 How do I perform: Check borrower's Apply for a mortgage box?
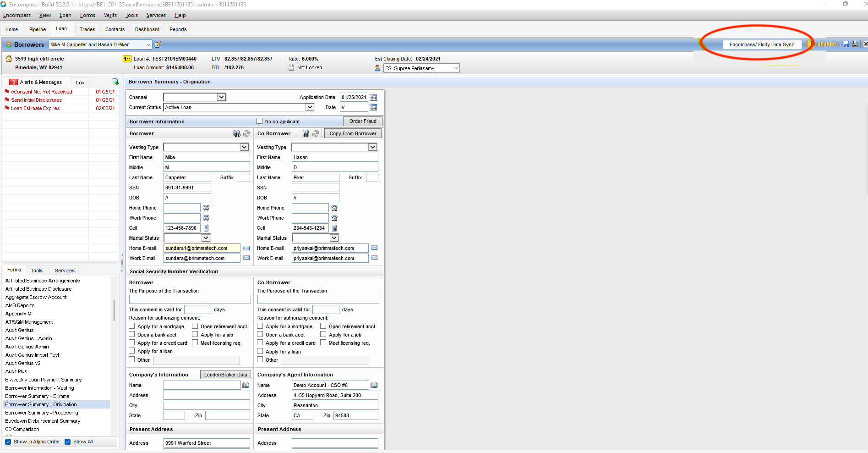(x=132, y=326)
